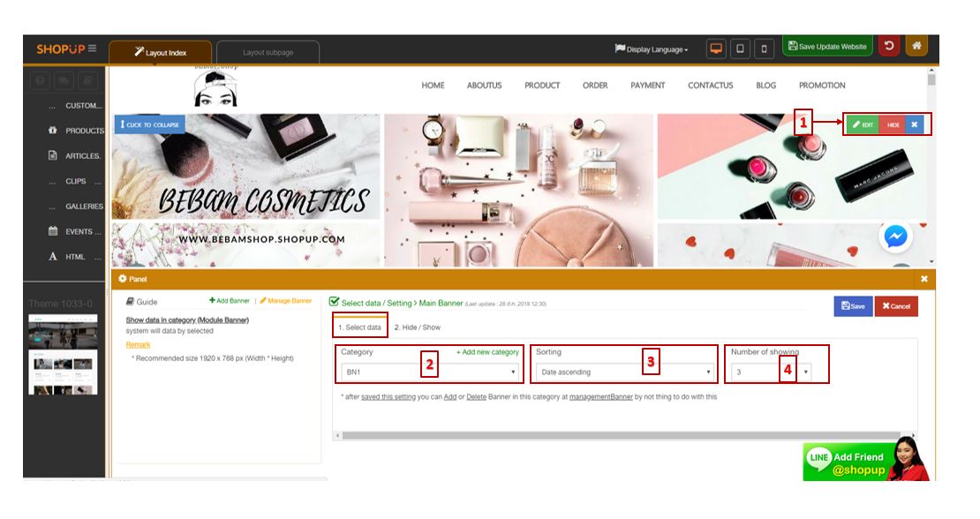Open ORDER in the site navigation
Viewport: 980px width, 519px height.
pos(595,86)
